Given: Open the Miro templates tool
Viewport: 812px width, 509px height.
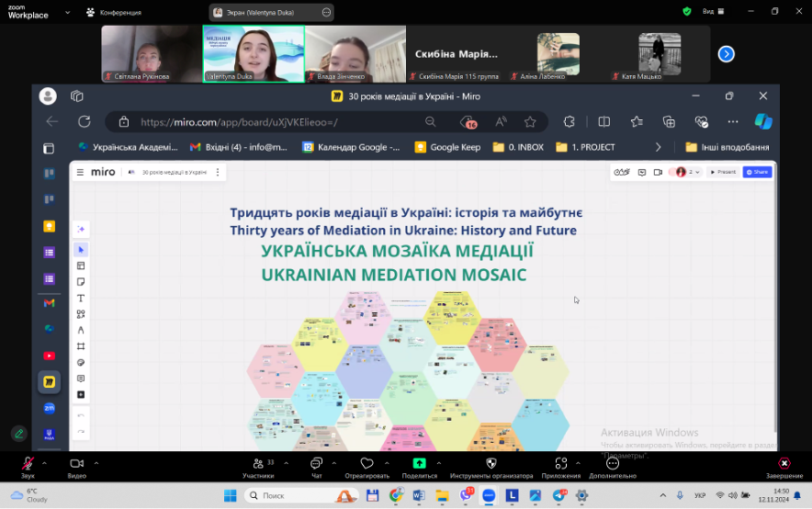Looking at the screenshot, I should click(81, 266).
